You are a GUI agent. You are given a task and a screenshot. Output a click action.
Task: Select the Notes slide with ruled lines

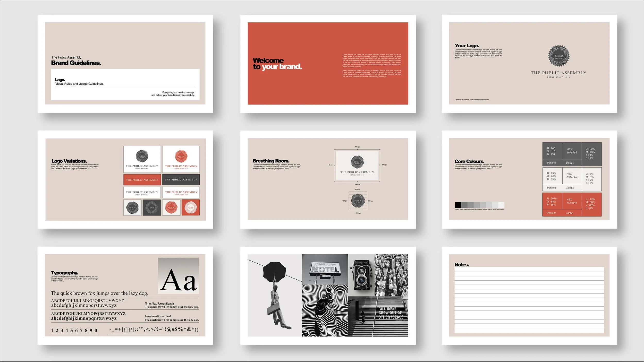[x=529, y=296]
